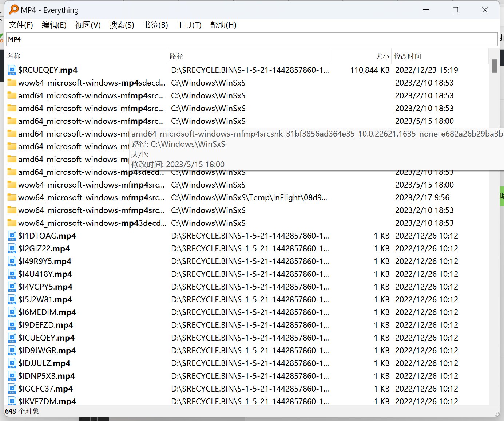Image resolution: width=504 pixels, height=421 pixels.
Task: Click the MP4 file icon of $I4U418Y.mp4
Action: pos(12,274)
